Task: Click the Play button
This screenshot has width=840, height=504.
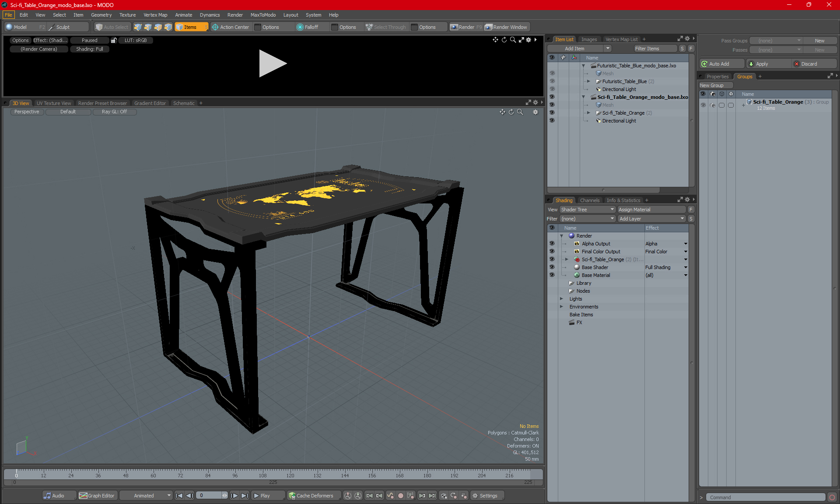Action: pyautogui.click(x=267, y=496)
